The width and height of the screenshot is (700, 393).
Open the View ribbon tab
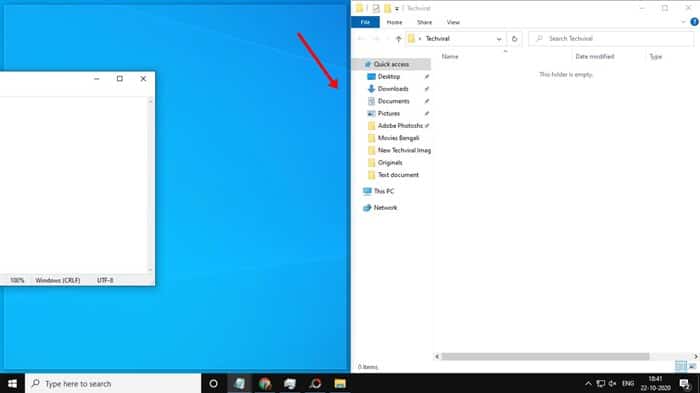pos(453,22)
